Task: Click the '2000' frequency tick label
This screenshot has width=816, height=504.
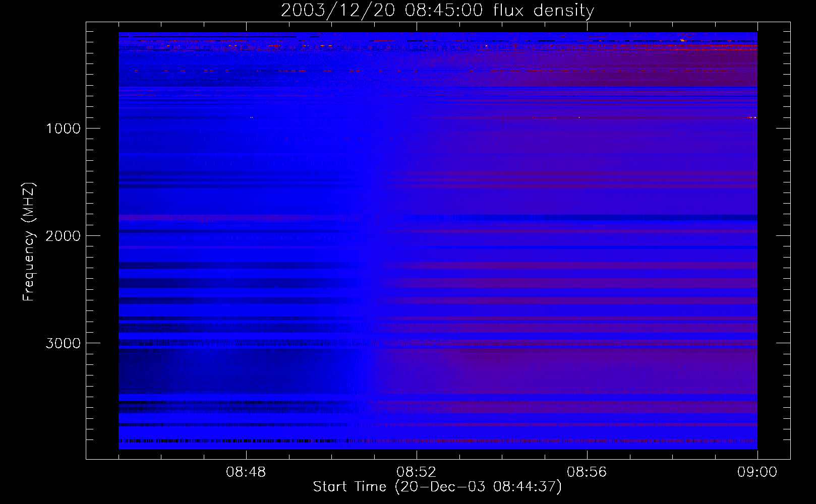Action: [x=63, y=236]
